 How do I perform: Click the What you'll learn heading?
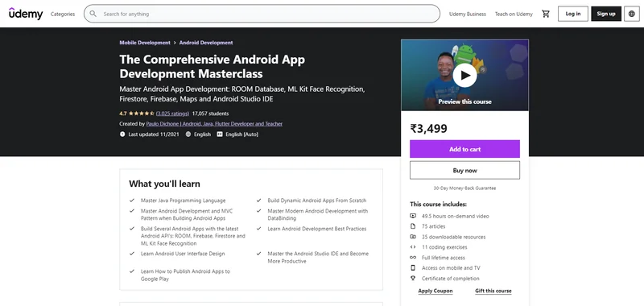(x=164, y=184)
